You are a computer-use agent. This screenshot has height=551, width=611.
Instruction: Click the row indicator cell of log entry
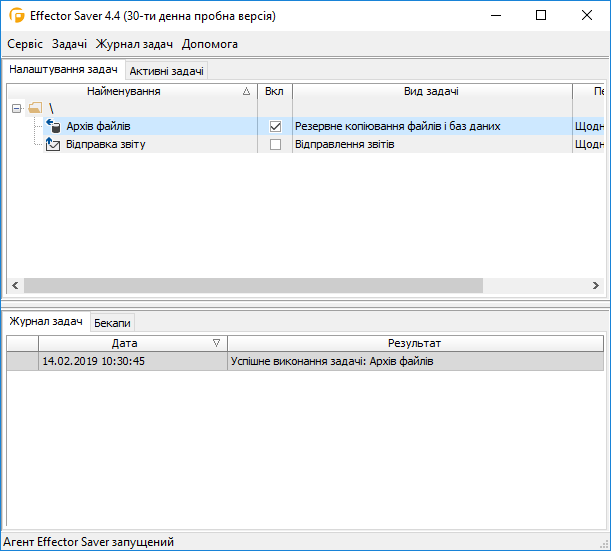point(23,361)
